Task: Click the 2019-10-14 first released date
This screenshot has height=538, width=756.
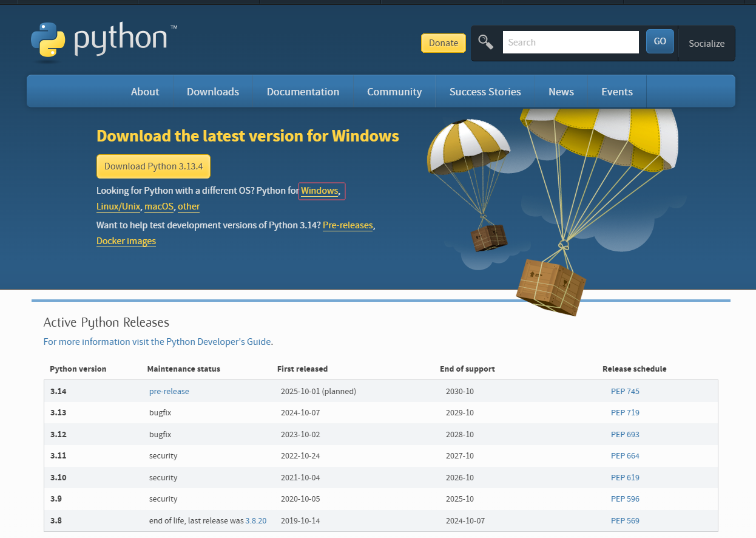Action: point(301,521)
